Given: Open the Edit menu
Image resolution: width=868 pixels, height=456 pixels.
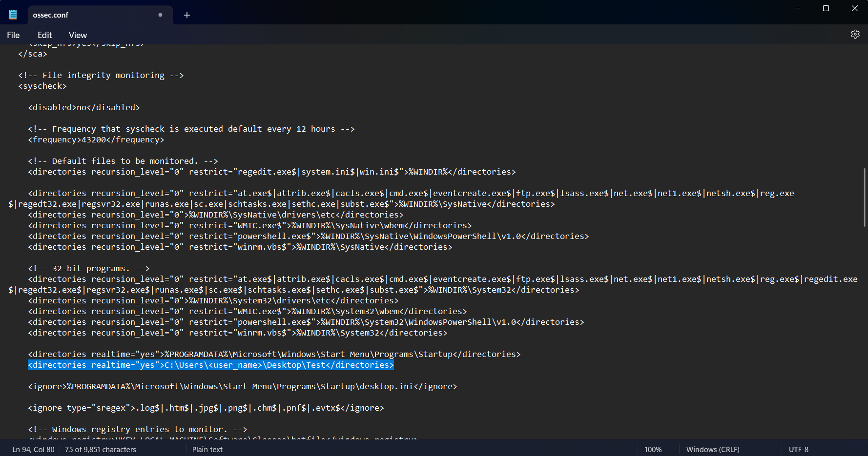Looking at the screenshot, I should pos(44,35).
